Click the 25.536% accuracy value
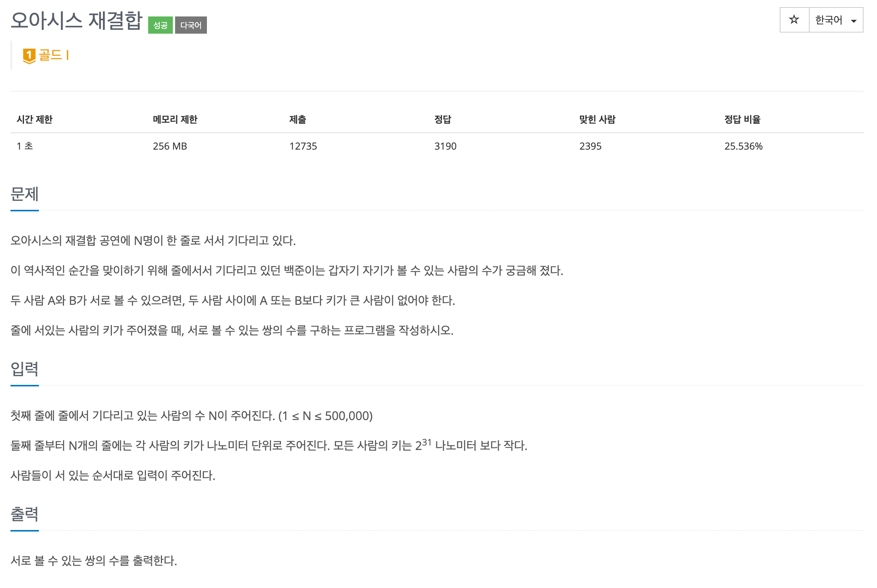 743,146
